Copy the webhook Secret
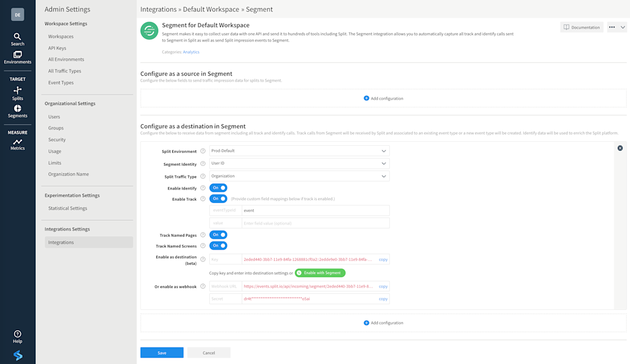This screenshot has height=364, width=630. (x=383, y=299)
